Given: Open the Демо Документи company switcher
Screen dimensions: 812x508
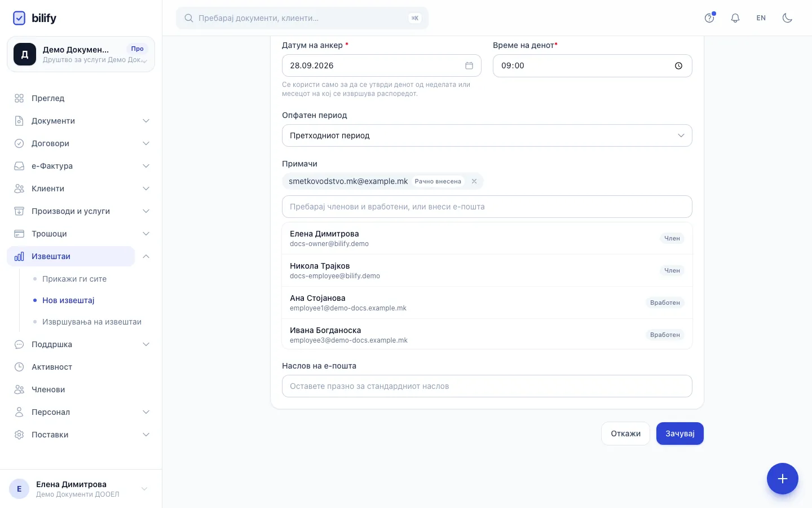Looking at the screenshot, I should (x=81, y=54).
